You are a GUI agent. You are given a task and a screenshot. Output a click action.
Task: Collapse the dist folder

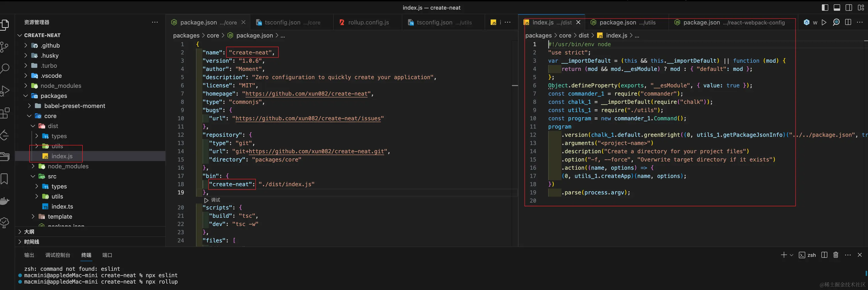(33, 126)
